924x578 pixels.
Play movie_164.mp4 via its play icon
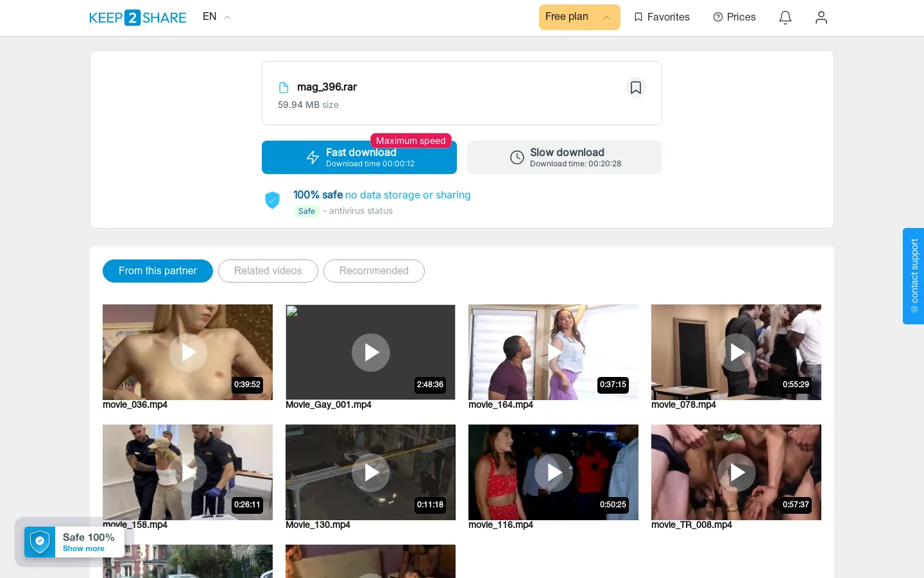(x=554, y=353)
